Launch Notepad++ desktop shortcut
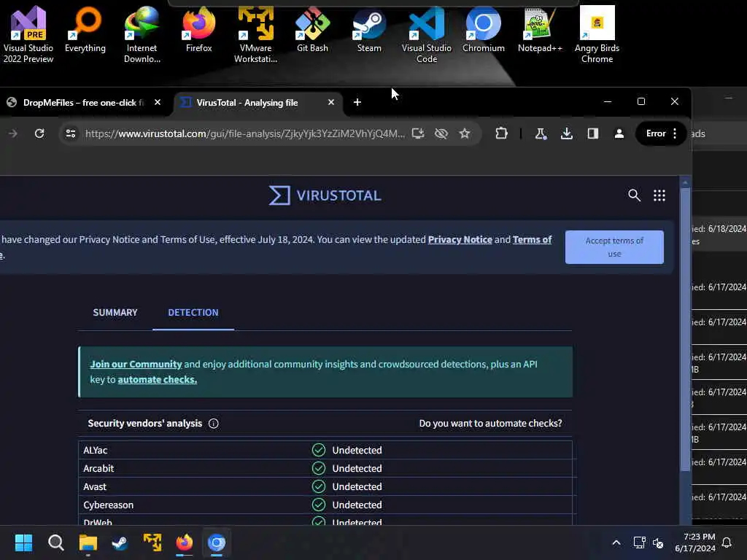Image resolution: width=747 pixels, height=560 pixels. tap(540, 29)
